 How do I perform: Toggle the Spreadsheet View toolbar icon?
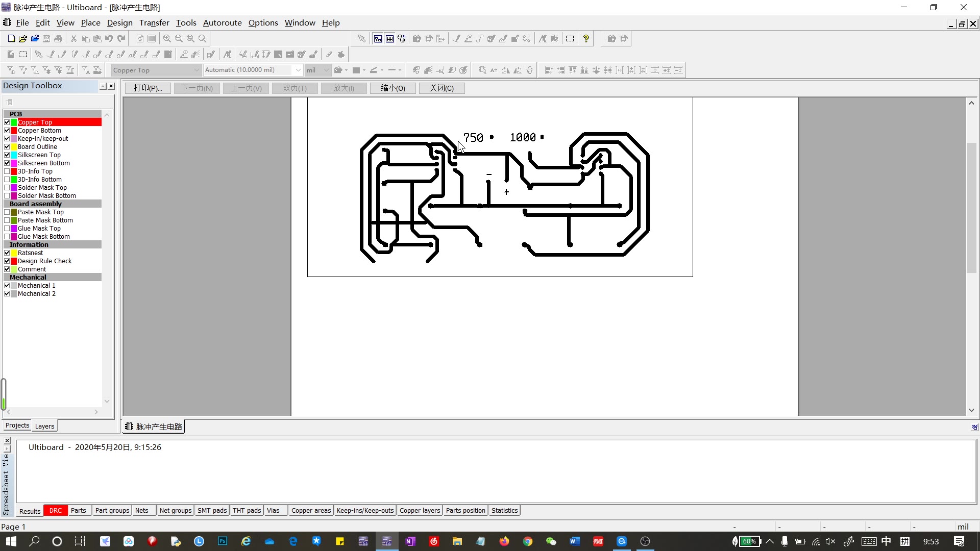point(389,38)
